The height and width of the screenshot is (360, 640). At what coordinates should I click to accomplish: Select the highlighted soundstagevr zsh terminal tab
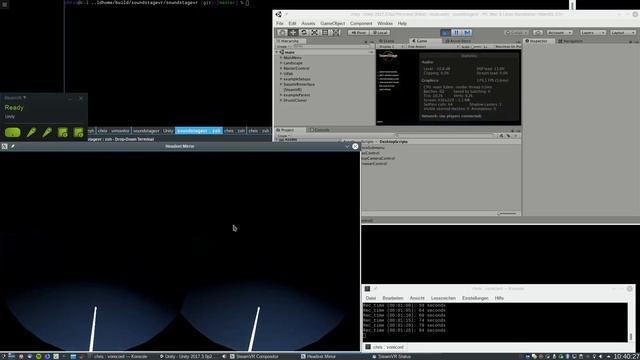pos(199,131)
